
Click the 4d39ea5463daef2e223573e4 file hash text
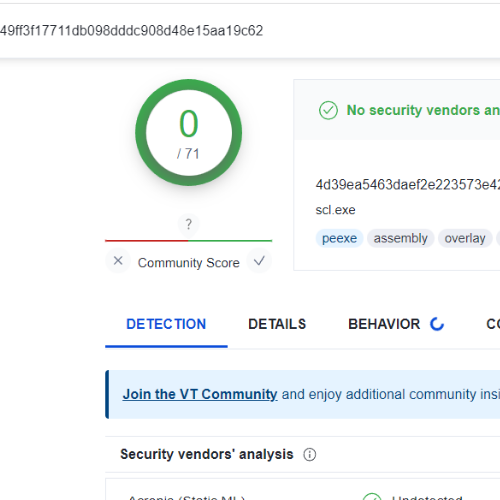click(408, 184)
